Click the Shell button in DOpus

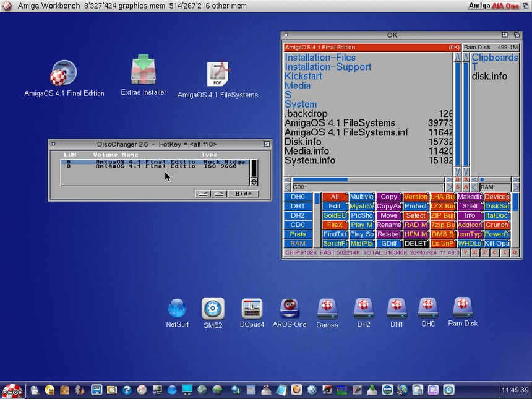[470, 206]
